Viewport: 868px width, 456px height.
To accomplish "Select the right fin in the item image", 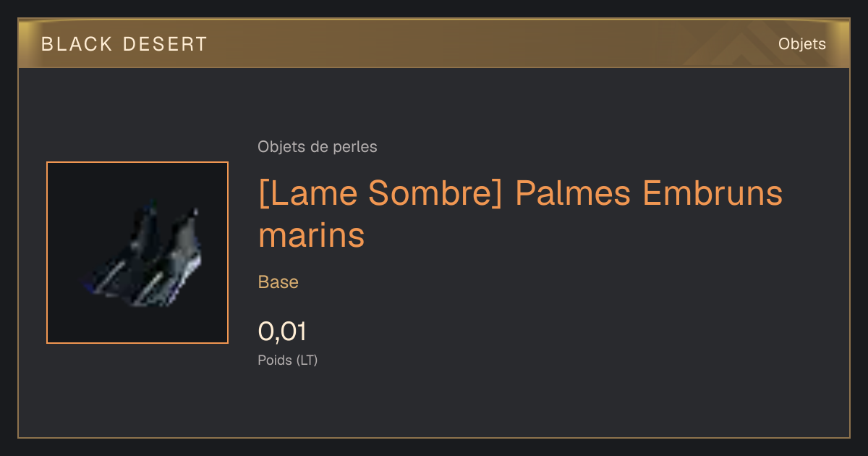I will [x=168, y=257].
